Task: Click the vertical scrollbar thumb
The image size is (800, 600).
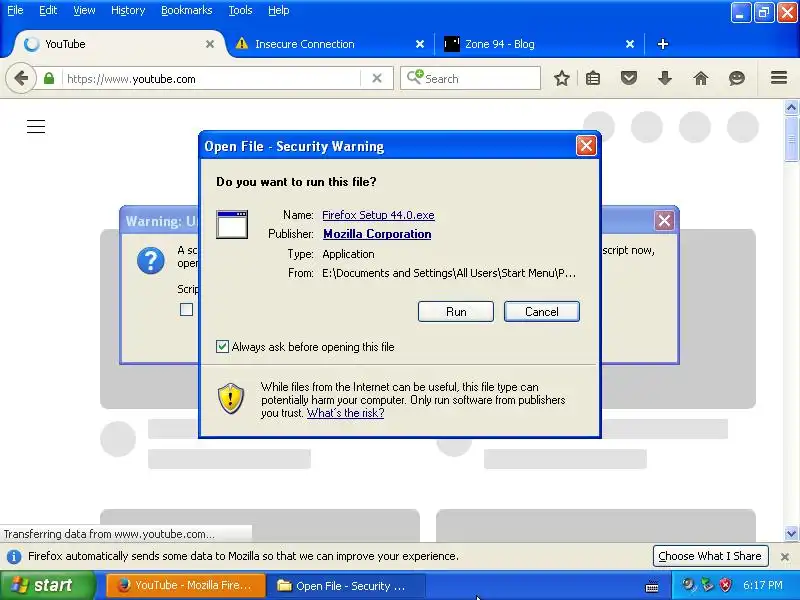Action: click(x=791, y=139)
